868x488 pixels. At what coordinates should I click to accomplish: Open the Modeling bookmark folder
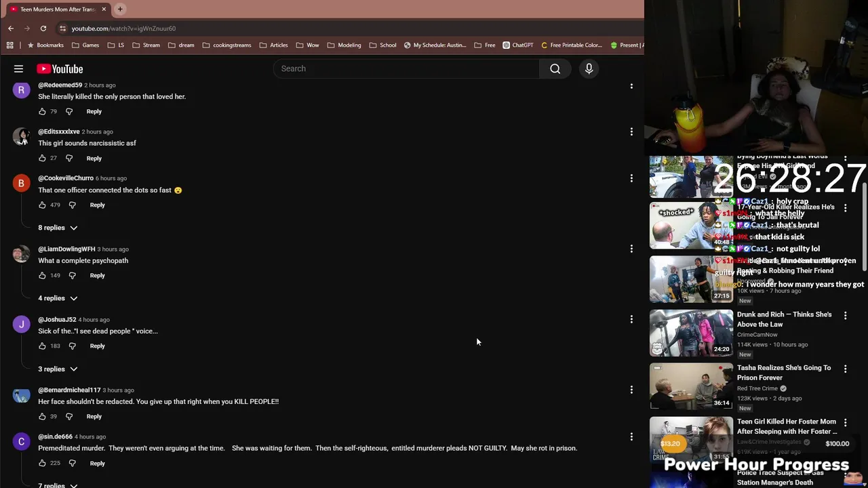tap(344, 45)
